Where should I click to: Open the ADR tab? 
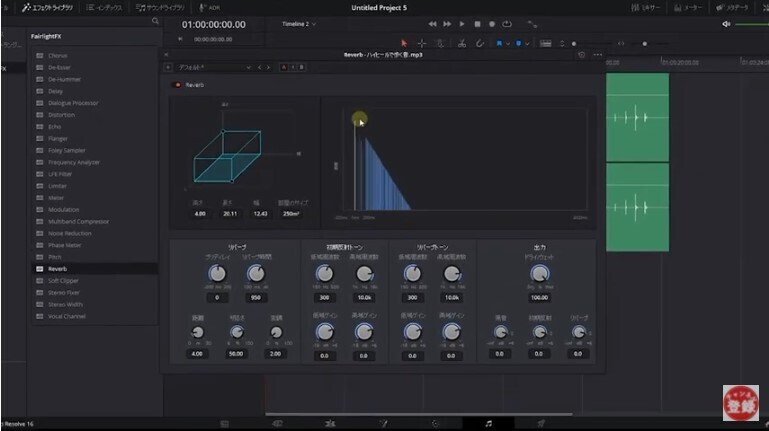coord(209,8)
